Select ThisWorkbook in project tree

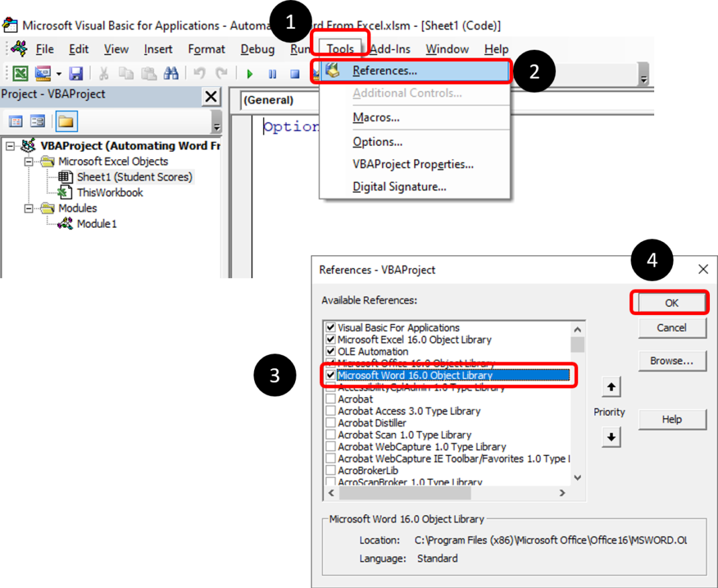(x=110, y=193)
